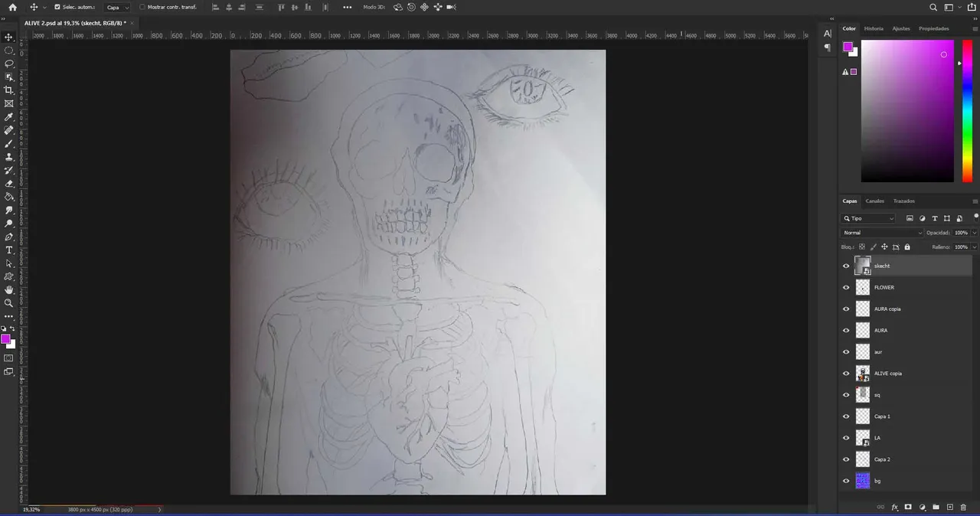
Task: Add a layer mask icon
Action: click(x=908, y=507)
